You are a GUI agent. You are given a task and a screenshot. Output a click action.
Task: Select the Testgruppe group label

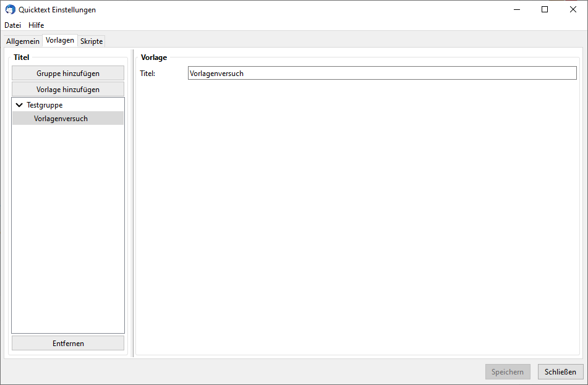(x=45, y=105)
